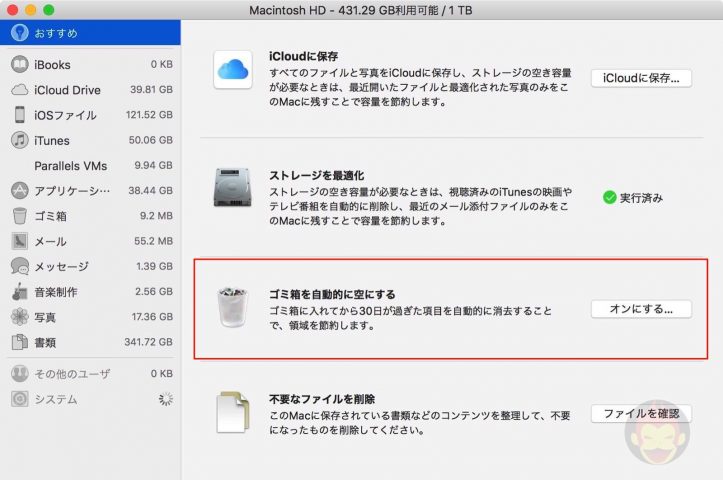Click the loading spinner next to システム

pos(166,399)
